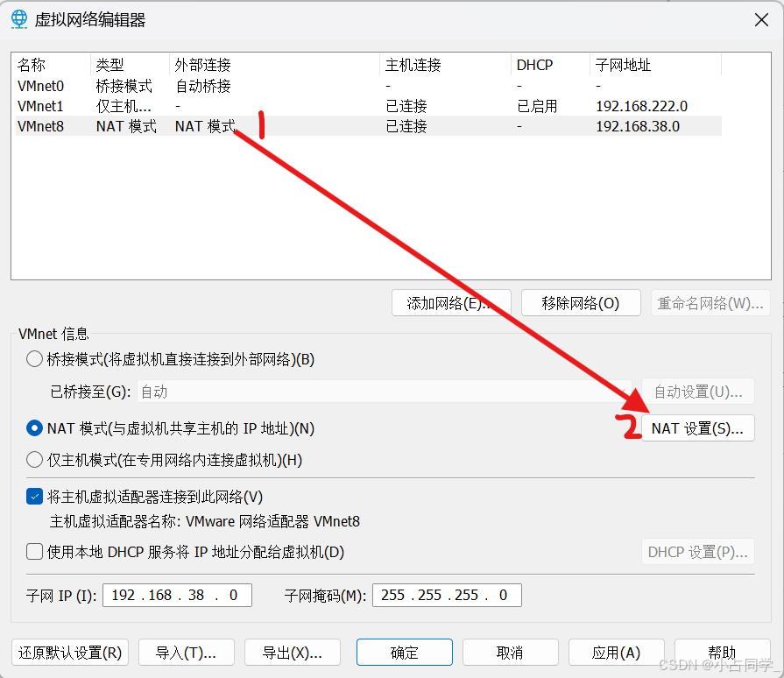Click 自动桥接 cell in VMnet0 row
Viewport: 784px width, 678px height.
click(x=203, y=86)
